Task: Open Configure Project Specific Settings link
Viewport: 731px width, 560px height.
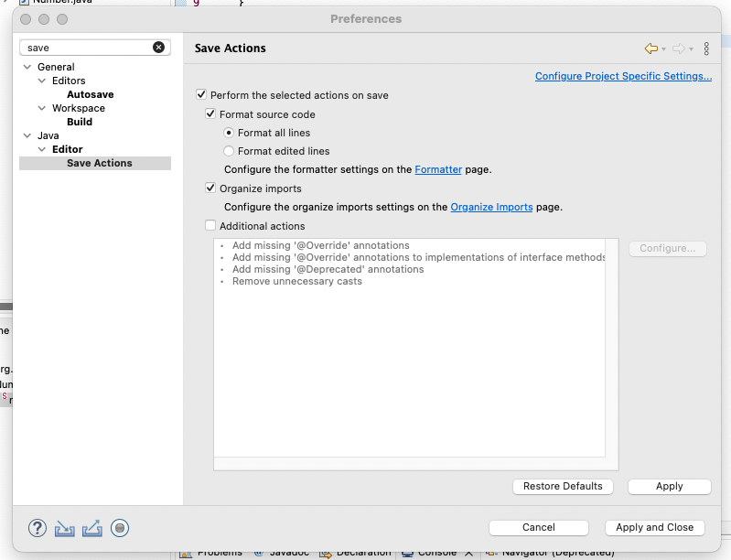Action: pos(623,76)
